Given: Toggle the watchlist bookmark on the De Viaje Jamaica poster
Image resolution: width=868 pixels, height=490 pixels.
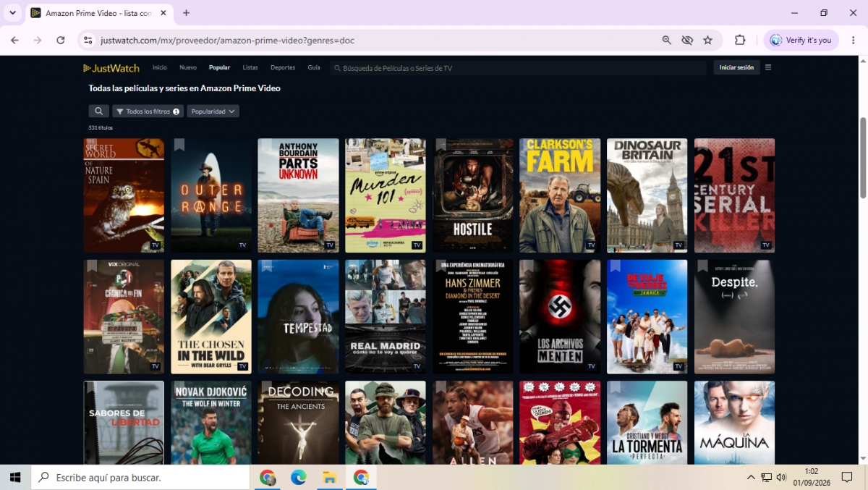Looking at the screenshot, I should pos(616,266).
